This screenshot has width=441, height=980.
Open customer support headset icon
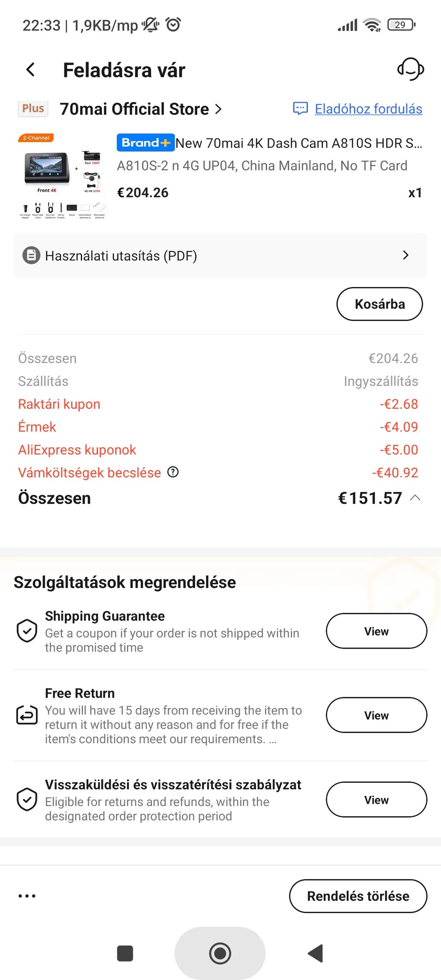coord(410,69)
